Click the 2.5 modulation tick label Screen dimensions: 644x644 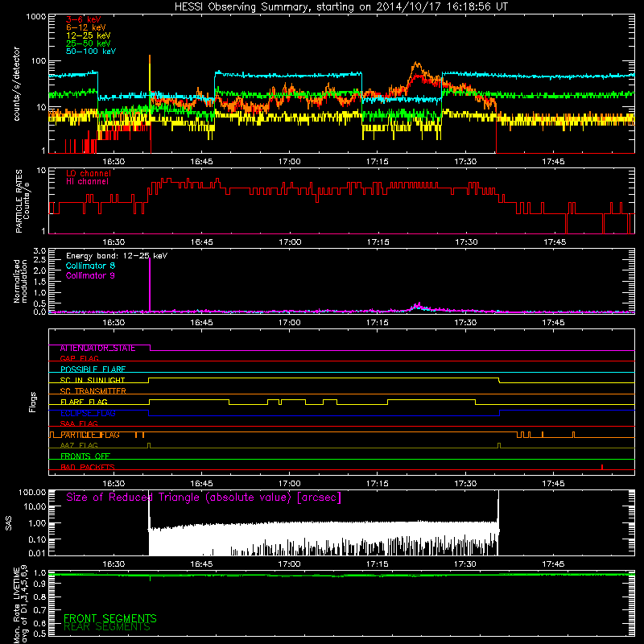39,260
